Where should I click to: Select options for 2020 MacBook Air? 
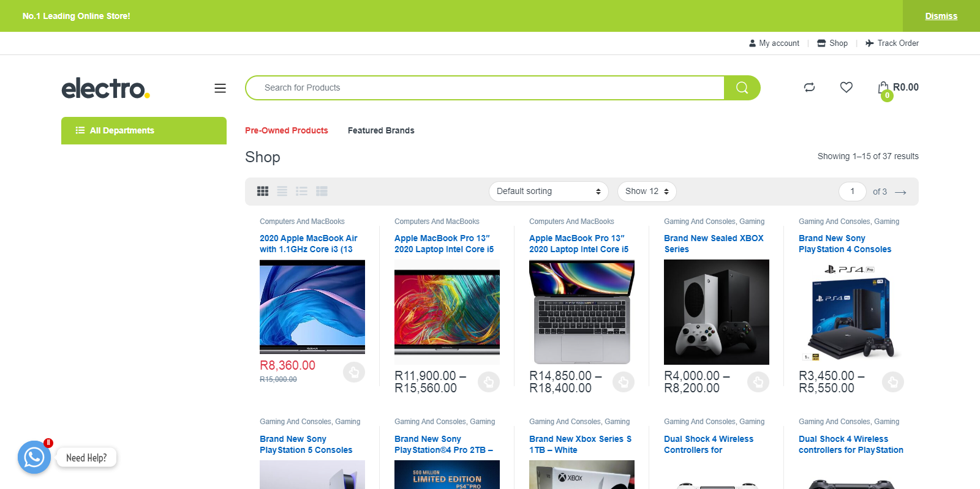354,372
